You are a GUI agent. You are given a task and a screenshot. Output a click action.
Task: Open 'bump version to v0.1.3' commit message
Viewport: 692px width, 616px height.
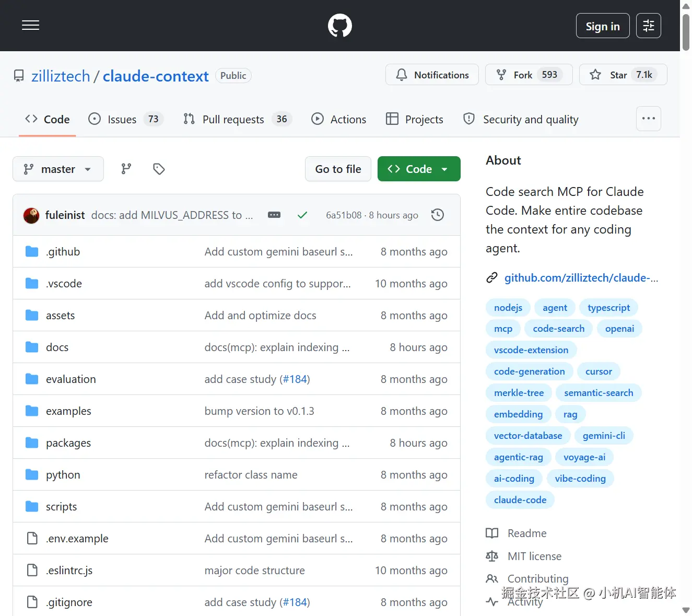(260, 411)
